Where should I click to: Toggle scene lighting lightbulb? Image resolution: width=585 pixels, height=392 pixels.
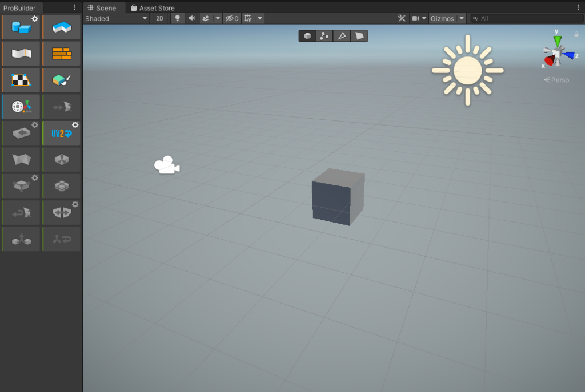tap(177, 18)
